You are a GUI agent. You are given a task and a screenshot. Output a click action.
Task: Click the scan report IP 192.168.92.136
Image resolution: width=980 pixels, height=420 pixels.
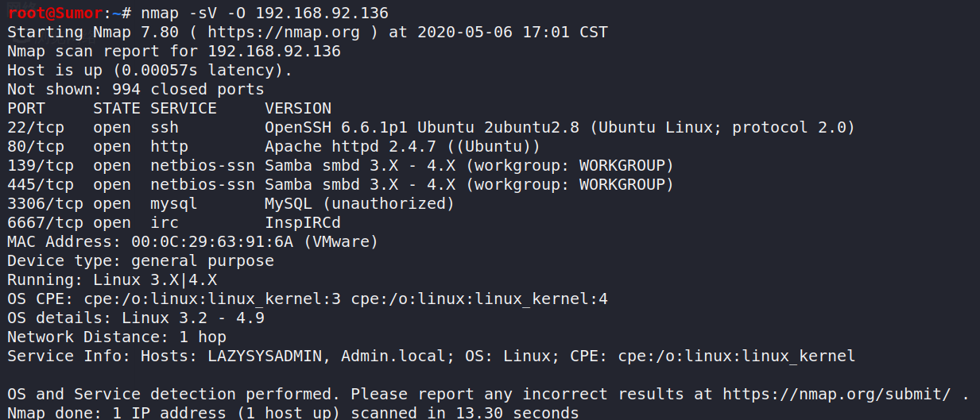coord(274,51)
